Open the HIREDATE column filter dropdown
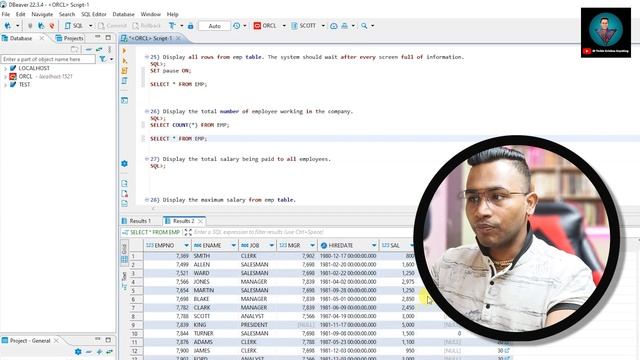640x360 pixels. (374, 245)
